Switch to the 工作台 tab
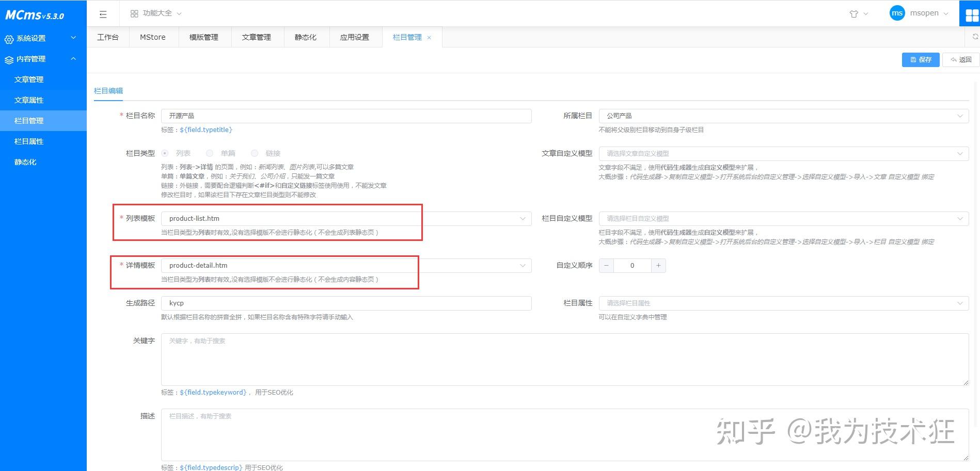Image resolution: width=980 pixels, height=471 pixels. pyautogui.click(x=108, y=37)
